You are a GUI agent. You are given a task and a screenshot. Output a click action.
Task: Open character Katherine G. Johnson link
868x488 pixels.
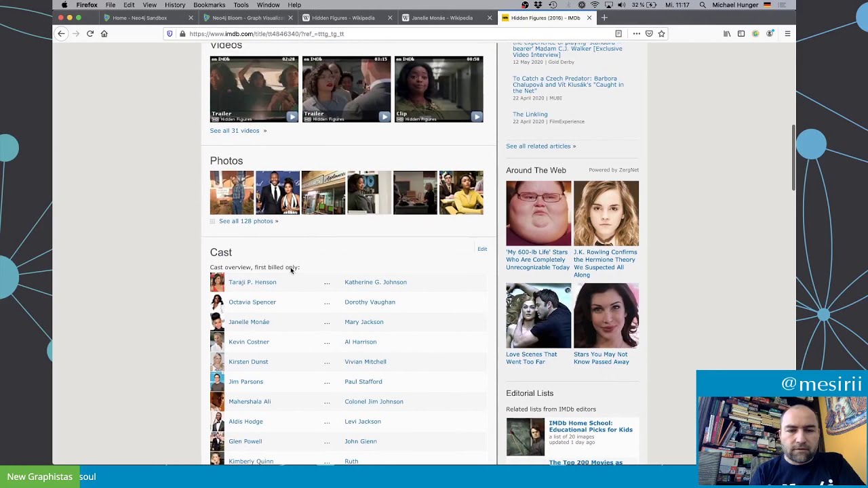tap(376, 282)
